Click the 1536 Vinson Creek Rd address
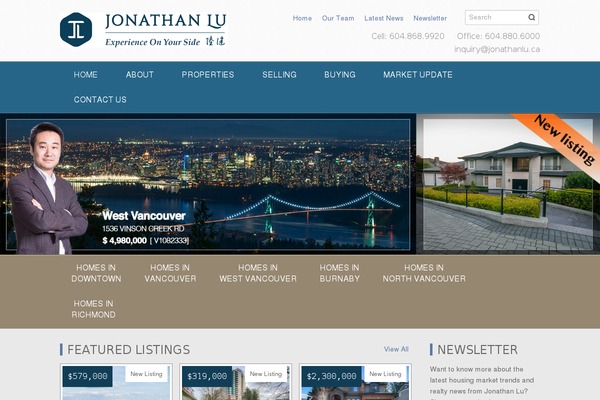 tap(143, 229)
